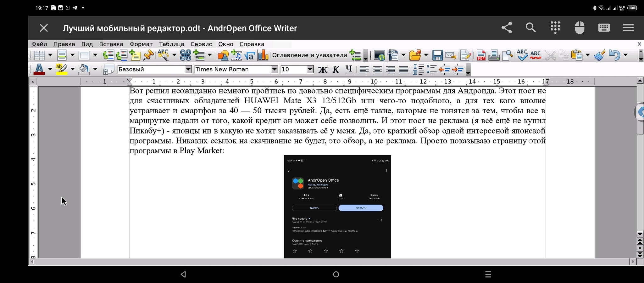This screenshot has height=283, width=644.
Task: Insert movie and sound icon
Action: pos(236,55)
